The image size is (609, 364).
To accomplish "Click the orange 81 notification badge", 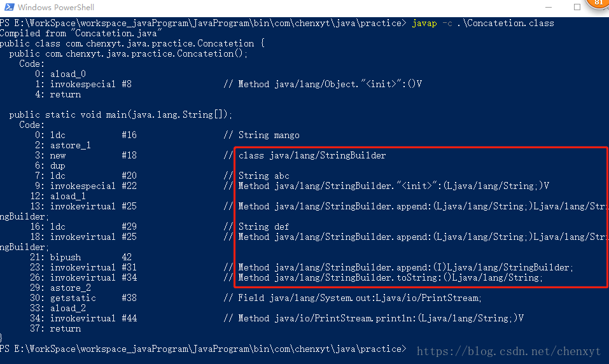I will click(598, 3).
